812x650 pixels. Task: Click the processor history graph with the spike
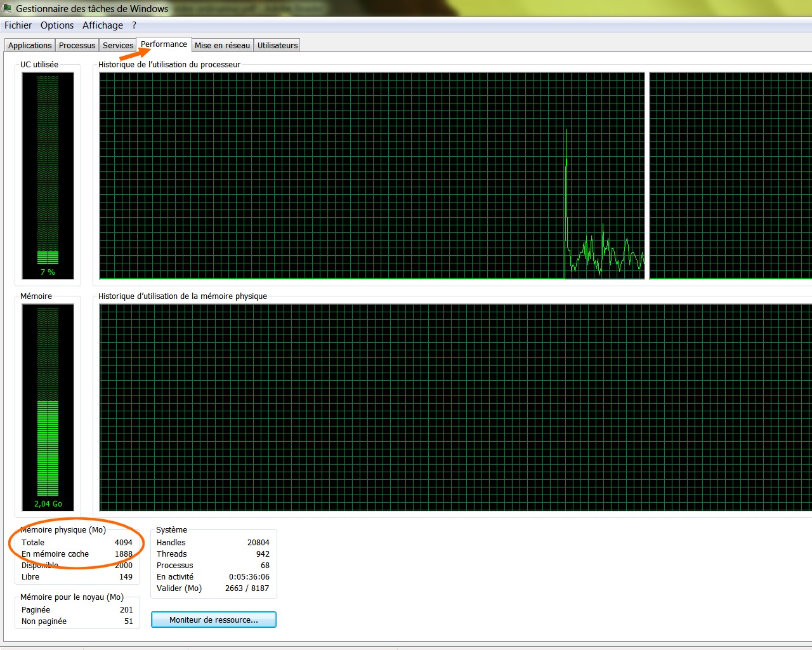(x=372, y=176)
